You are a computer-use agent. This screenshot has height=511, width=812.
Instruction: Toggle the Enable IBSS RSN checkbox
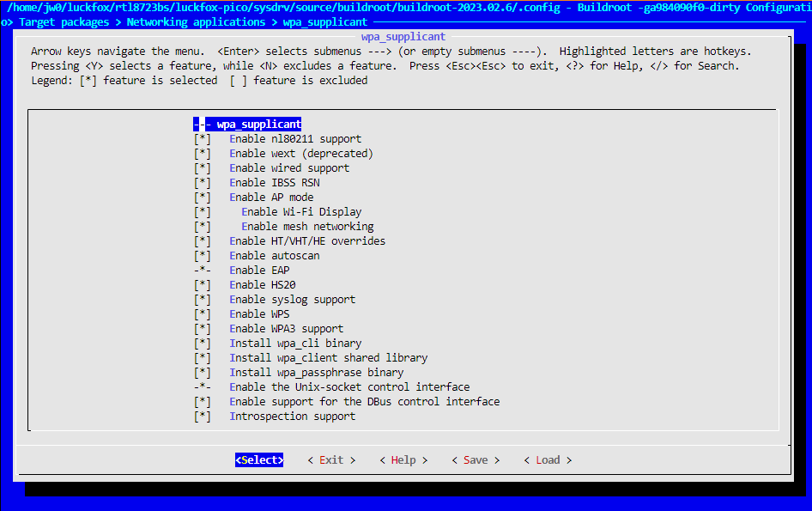pos(203,182)
